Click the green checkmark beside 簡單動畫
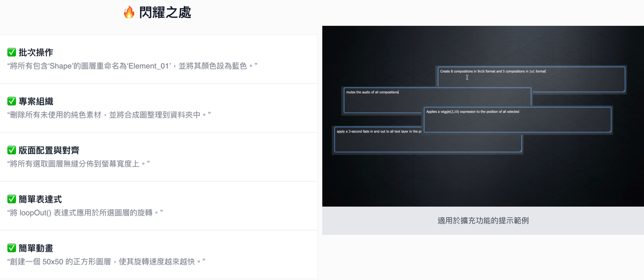644x280 pixels. coord(12,248)
